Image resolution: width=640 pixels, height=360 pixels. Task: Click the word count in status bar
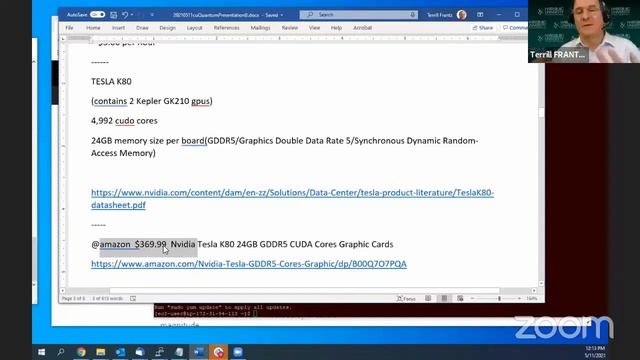107,299
